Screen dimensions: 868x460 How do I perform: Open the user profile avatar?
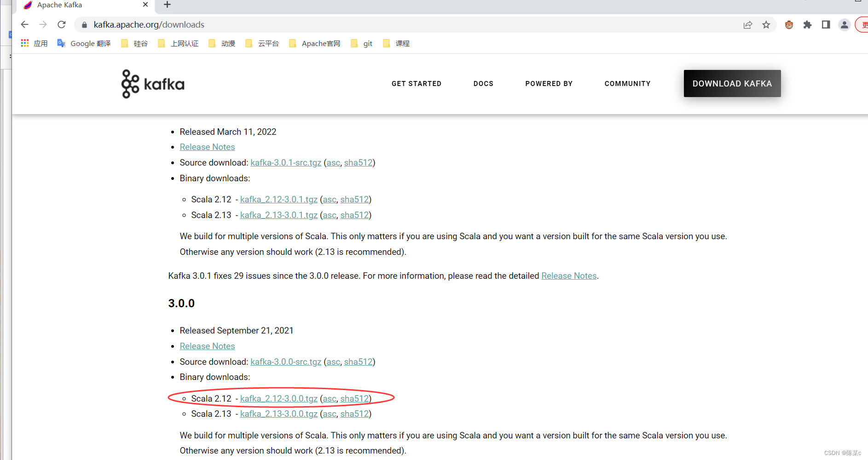click(x=845, y=25)
